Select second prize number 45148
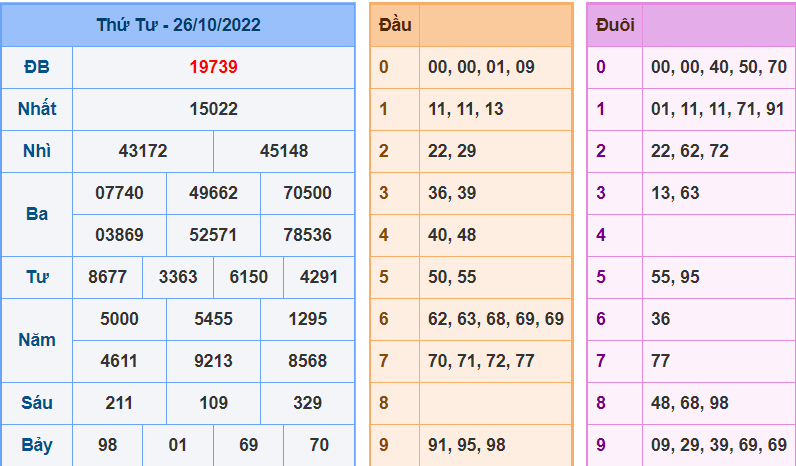796x466 pixels. click(x=284, y=151)
